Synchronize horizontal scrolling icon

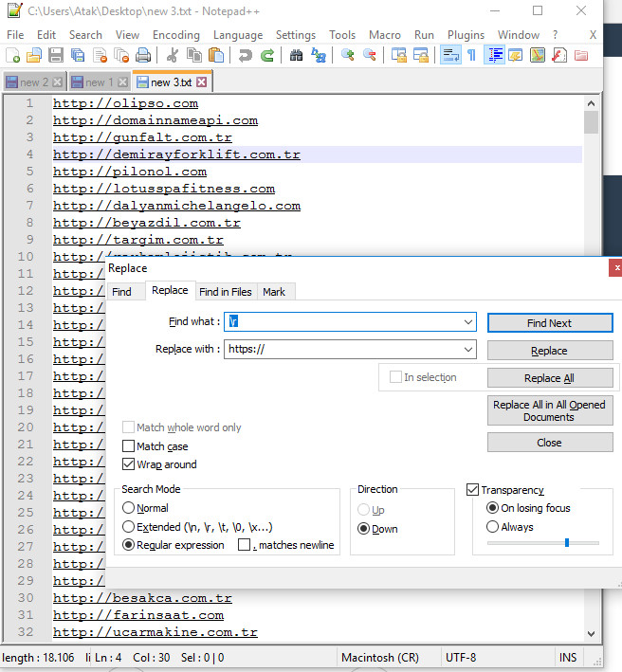pyautogui.click(x=421, y=55)
